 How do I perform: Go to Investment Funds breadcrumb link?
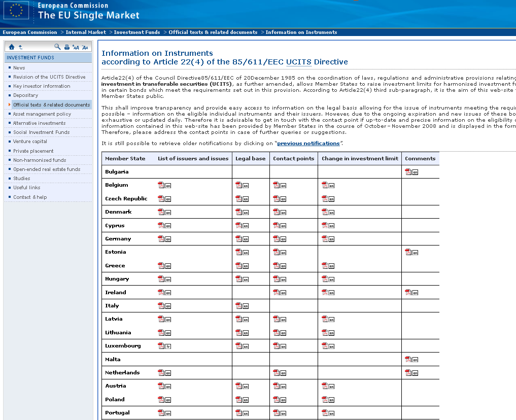(137, 32)
